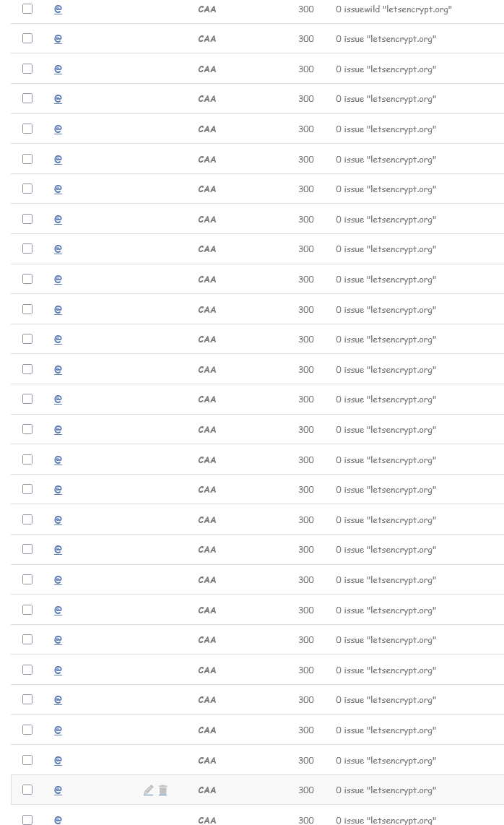This screenshot has width=504, height=825.
Task: Check the third row's checkbox from the top
Action: [x=27, y=69]
